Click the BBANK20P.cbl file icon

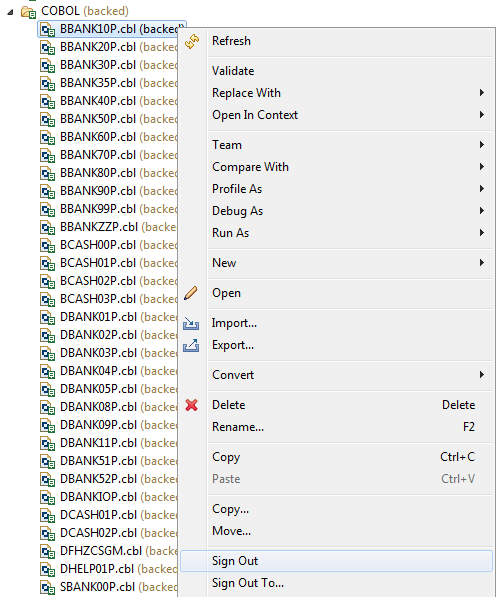47,48
